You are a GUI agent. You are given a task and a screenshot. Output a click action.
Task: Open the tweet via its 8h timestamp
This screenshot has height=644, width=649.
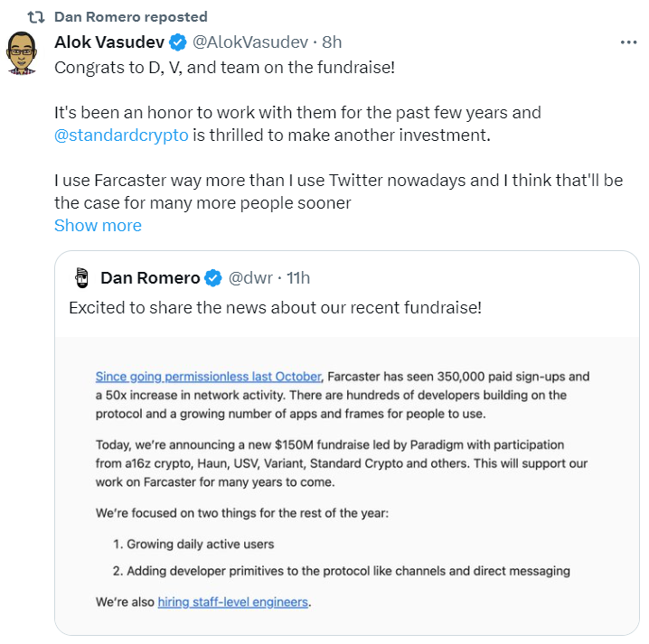coord(332,42)
